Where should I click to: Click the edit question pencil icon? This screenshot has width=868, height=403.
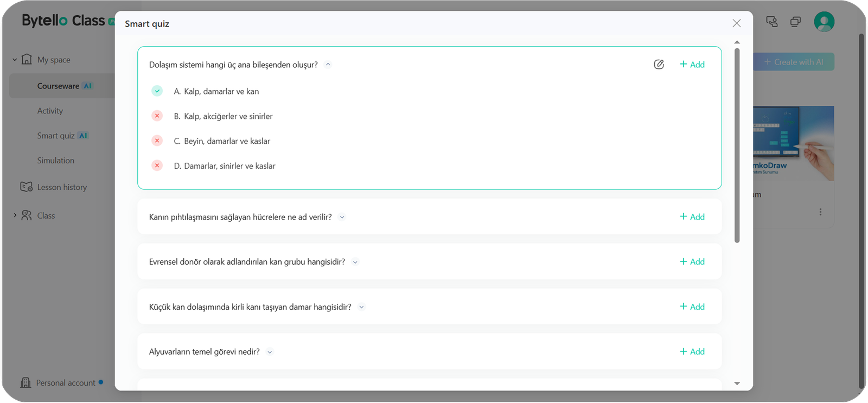click(x=659, y=65)
